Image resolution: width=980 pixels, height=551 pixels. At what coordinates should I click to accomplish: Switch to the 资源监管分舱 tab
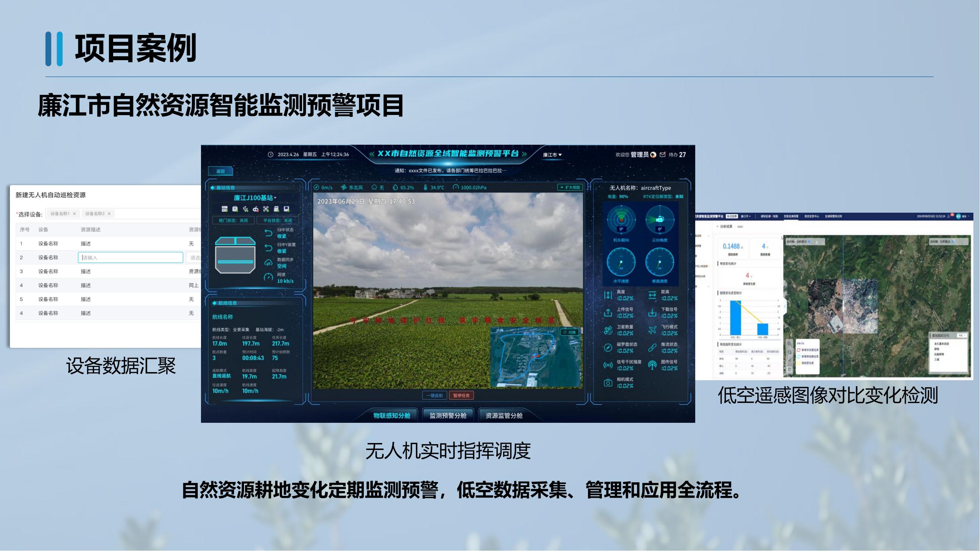tap(504, 415)
